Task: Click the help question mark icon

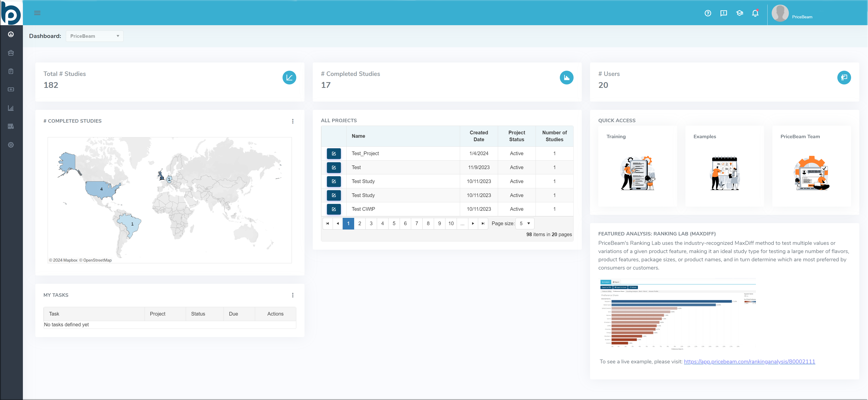Action: tap(708, 13)
